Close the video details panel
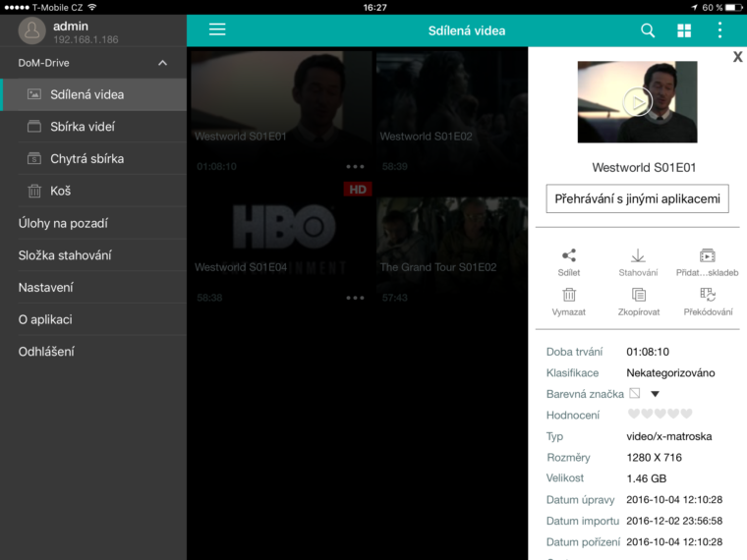Image resolution: width=747 pixels, height=560 pixels. point(737,57)
